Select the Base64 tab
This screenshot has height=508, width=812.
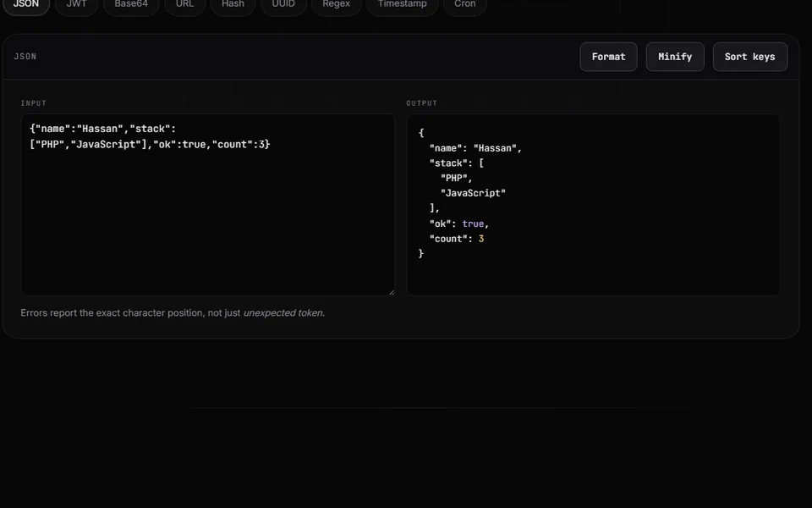[x=131, y=5]
